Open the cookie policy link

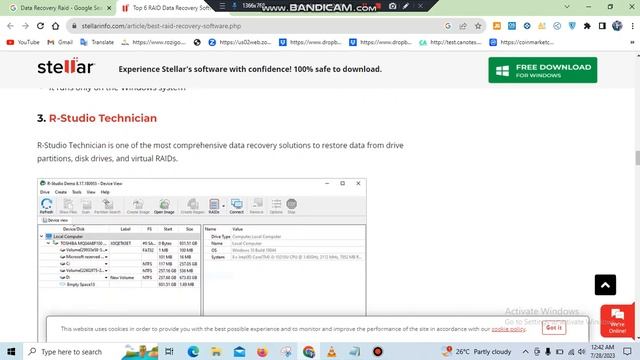coord(508,329)
